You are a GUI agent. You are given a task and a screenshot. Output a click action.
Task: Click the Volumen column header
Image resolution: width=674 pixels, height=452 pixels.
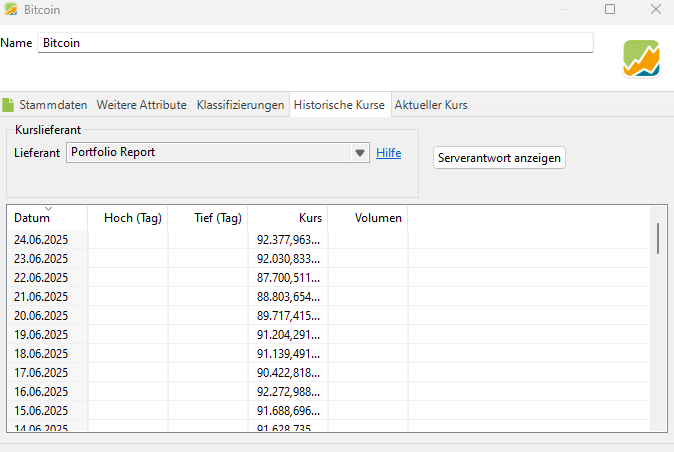point(368,217)
